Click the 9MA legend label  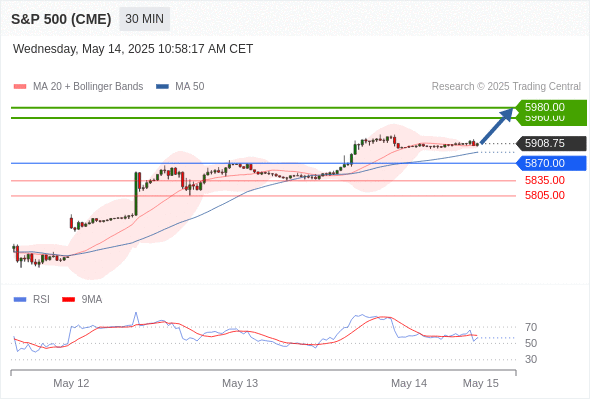click(x=92, y=300)
